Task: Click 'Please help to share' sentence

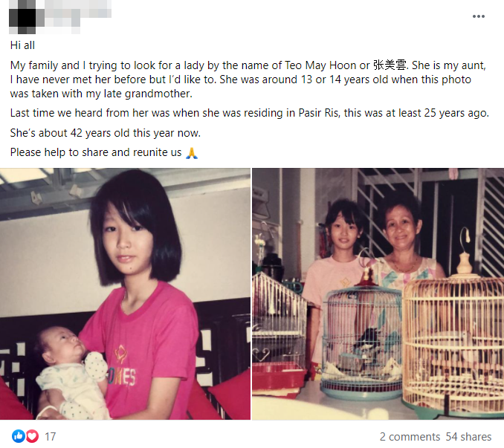Action: click(96, 152)
